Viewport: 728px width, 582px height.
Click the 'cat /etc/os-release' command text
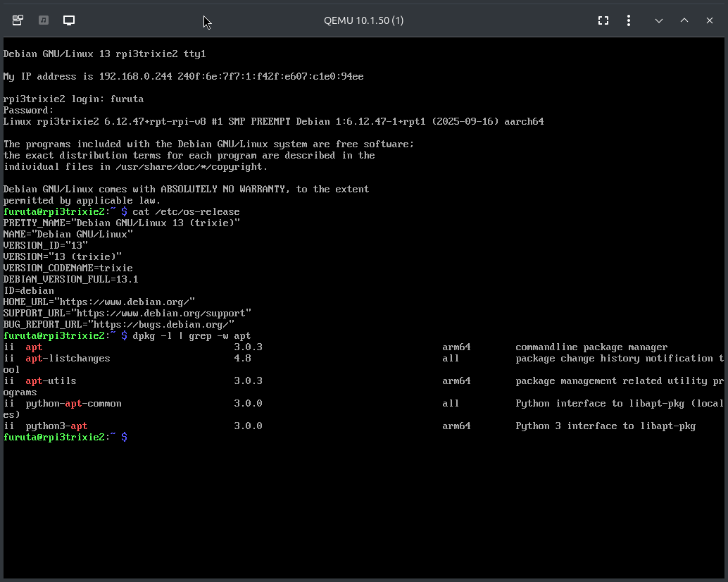[x=186, y=211]
